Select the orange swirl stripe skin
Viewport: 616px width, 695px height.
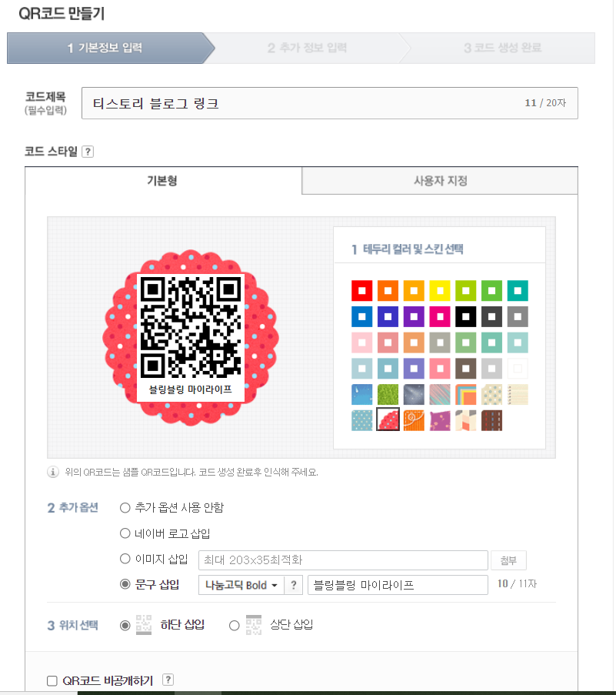point(414,421)
